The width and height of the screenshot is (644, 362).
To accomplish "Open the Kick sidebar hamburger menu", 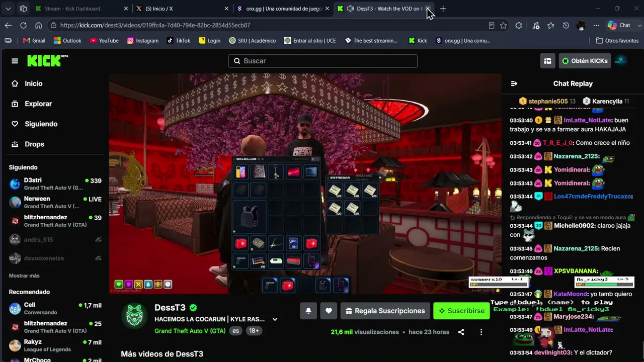I will click(x=15, y=61).
